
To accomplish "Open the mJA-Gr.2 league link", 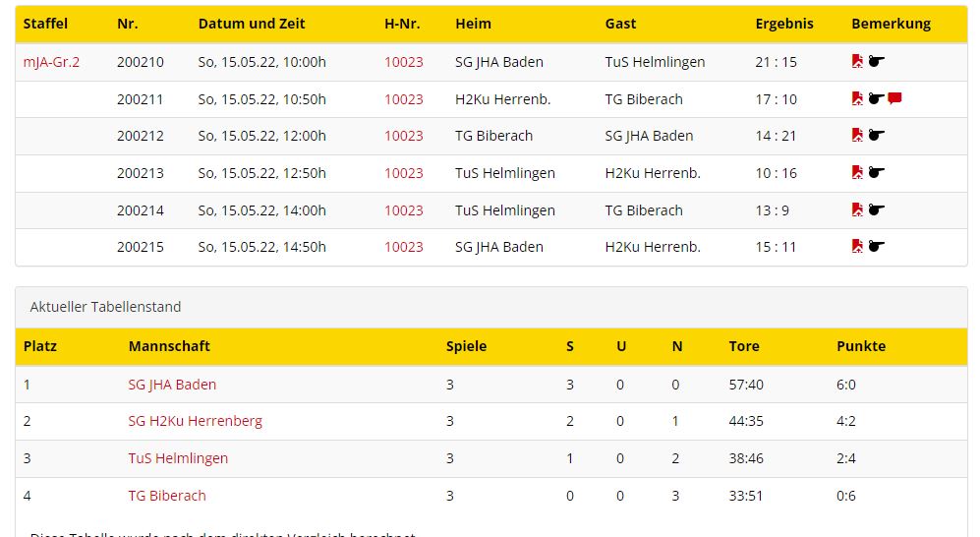I will tap(51, 62).
